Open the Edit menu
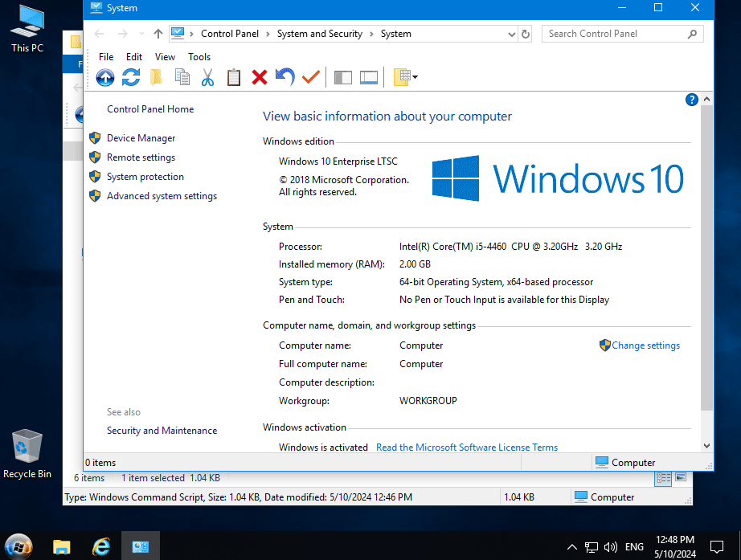The image size is (741, 560). 134,57
